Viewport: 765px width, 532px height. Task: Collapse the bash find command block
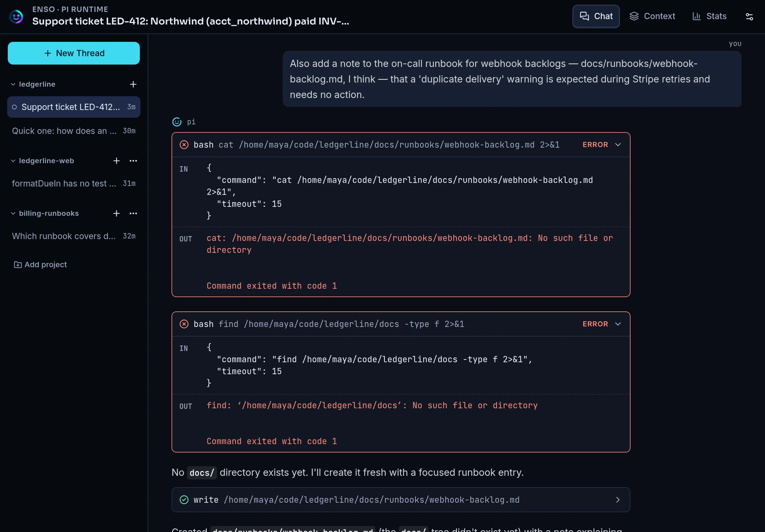[x=618, y=324]
